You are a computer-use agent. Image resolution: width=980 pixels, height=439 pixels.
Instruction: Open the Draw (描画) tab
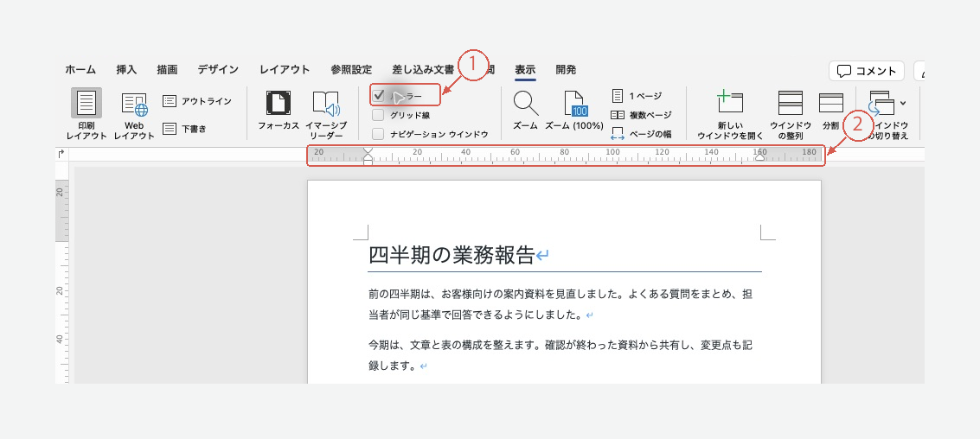(x=168, y=70)
